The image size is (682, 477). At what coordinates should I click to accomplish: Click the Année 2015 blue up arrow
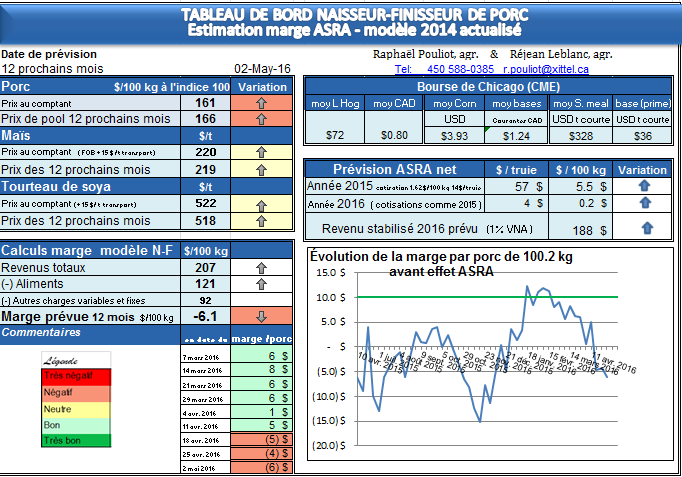(645, 187)
